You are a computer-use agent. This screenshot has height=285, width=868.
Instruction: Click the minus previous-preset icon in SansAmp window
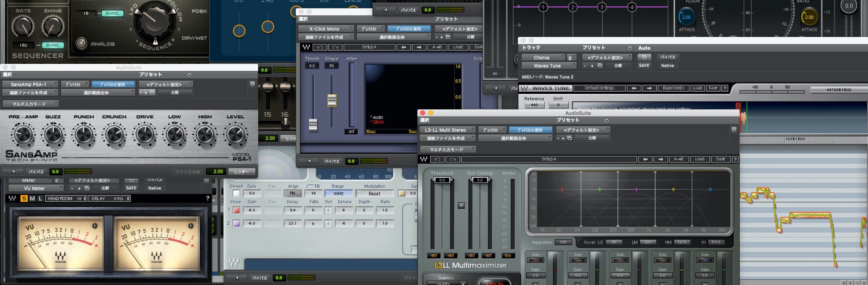click(x=141, y=92)
